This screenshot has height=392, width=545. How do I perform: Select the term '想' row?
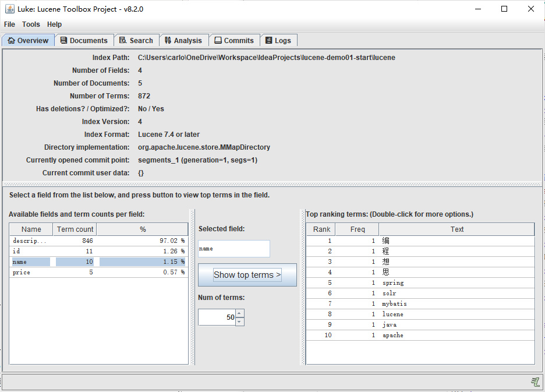point(420,262)
